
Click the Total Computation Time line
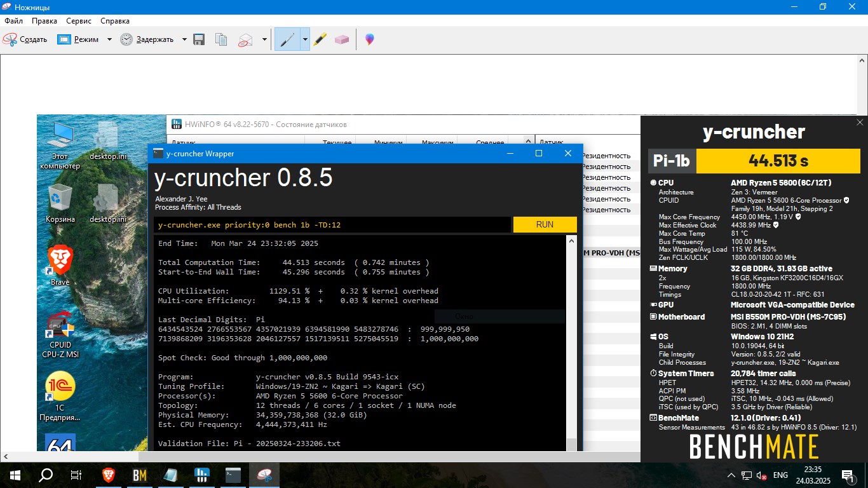pyautogui.click(x=294, y=262)
